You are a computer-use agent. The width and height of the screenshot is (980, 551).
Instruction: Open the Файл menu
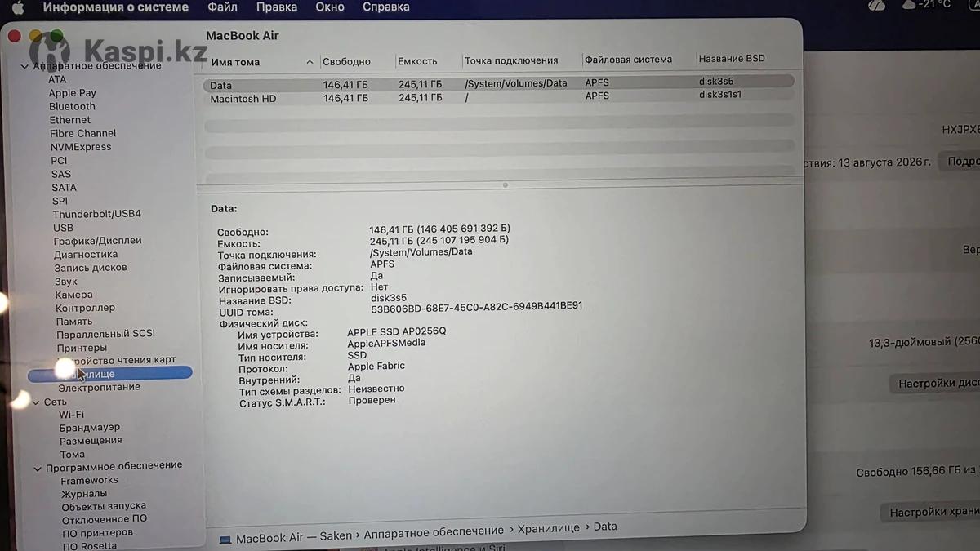[222, 7]
